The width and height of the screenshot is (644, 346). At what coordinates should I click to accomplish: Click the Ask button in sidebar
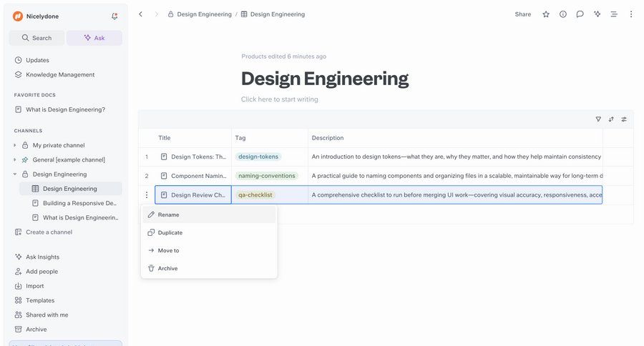tap(94, 38)
